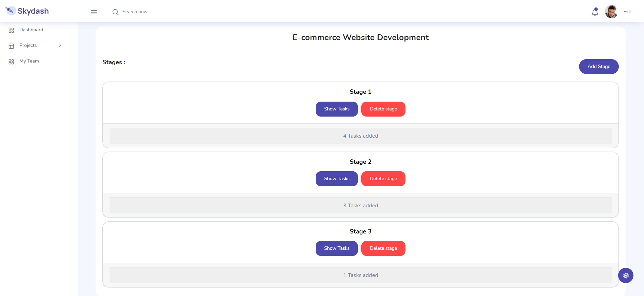
Task: Go to Dashboard in the sidebar
Action: (x=31, y=30)
